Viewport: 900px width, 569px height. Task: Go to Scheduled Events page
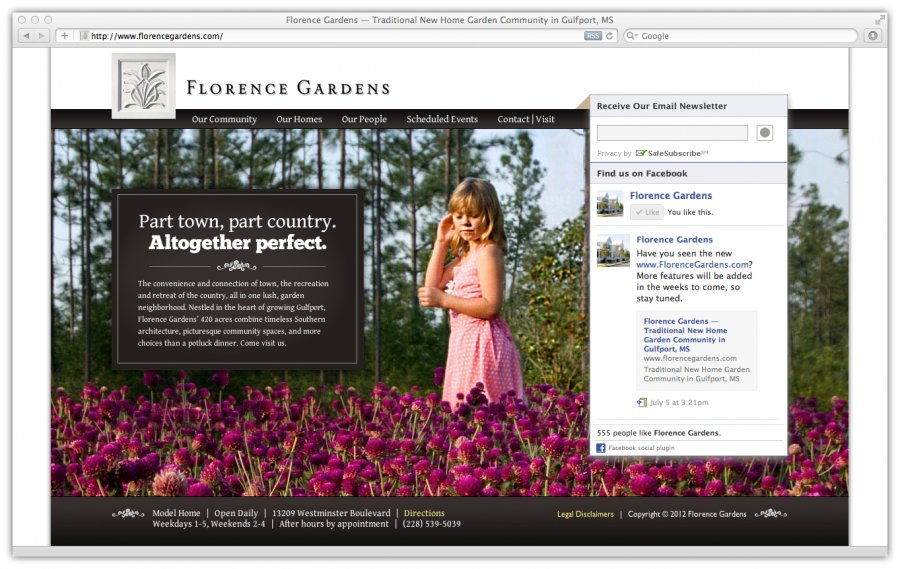[x=442, y=119]
